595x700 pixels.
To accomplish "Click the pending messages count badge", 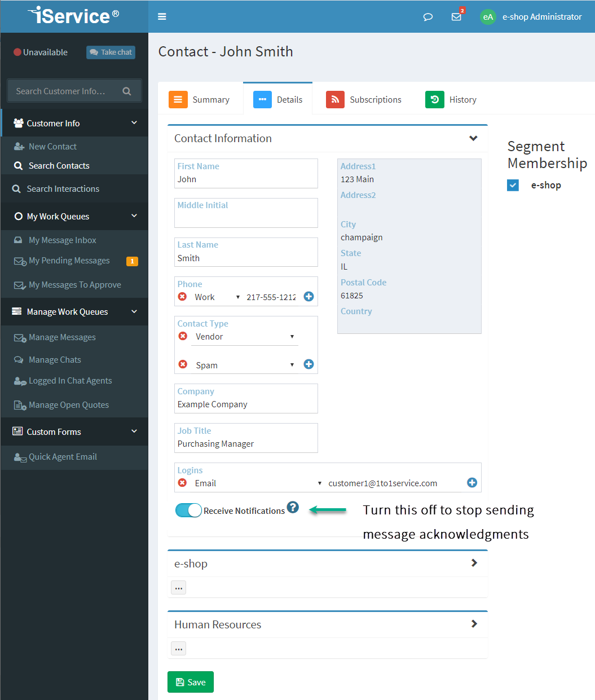I will click(x=132, y=261).
